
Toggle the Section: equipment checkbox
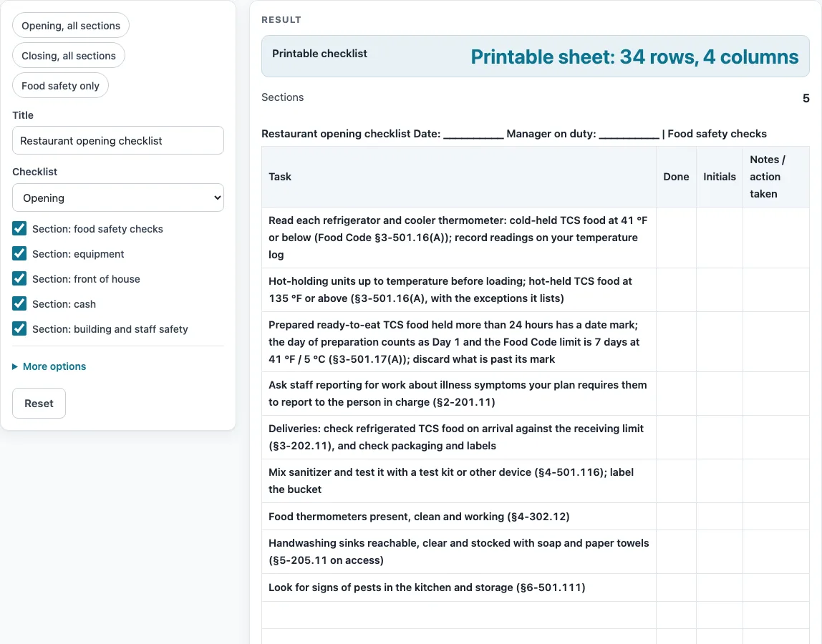(19, 253)
